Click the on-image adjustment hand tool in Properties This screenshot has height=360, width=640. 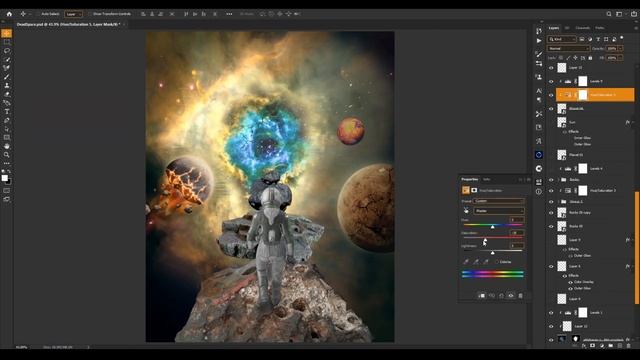[466, 211]
